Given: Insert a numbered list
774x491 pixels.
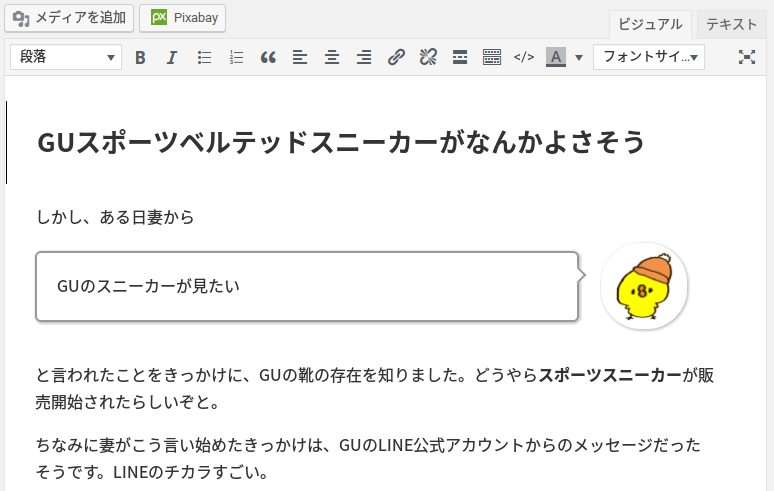Looking at the screenshot, I should [236, 58].
